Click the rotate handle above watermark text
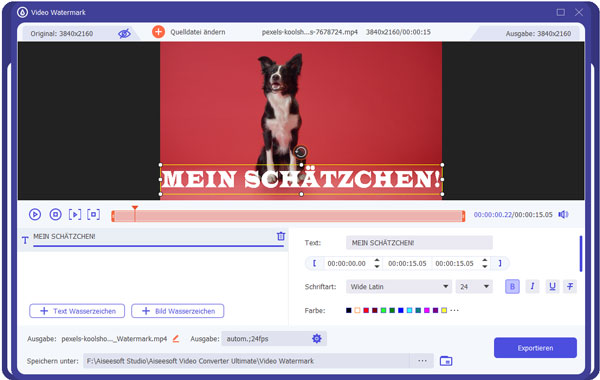 coord(301,152)
